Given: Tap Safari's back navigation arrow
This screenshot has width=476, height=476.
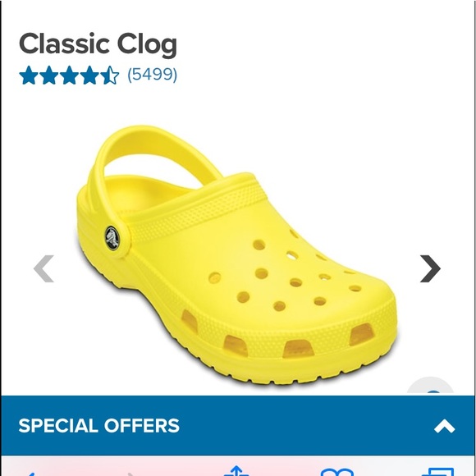Looking at the screenshot, I should click(31, 474).
